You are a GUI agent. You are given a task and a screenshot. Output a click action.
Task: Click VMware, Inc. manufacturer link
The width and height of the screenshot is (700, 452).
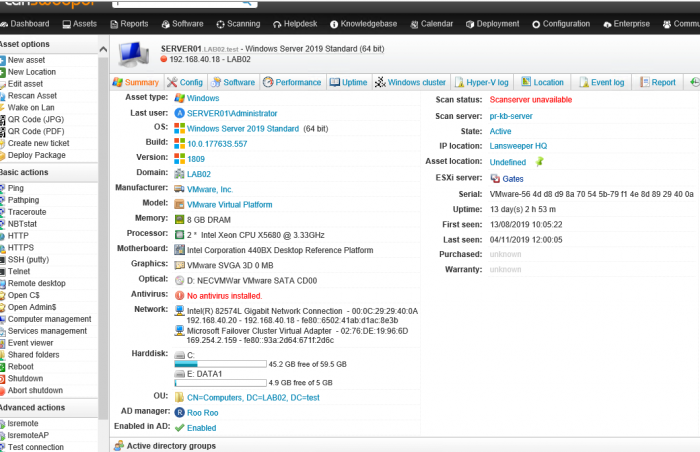(210, 189)
